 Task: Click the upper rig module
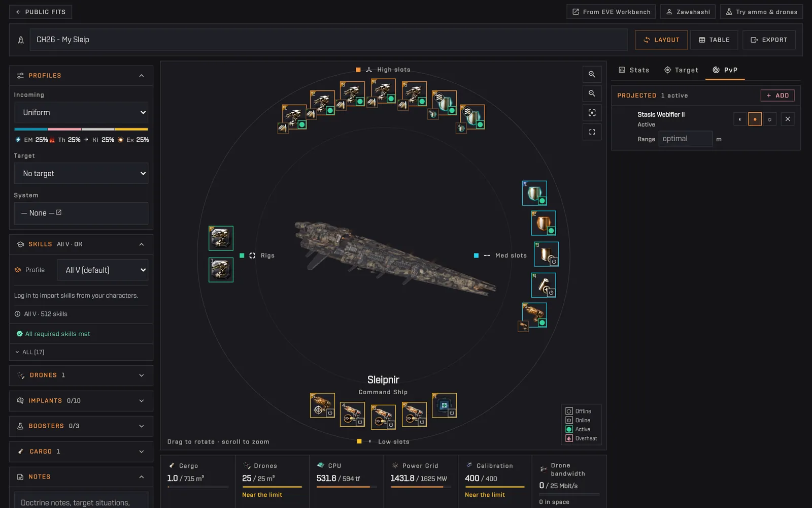[221, 238]
